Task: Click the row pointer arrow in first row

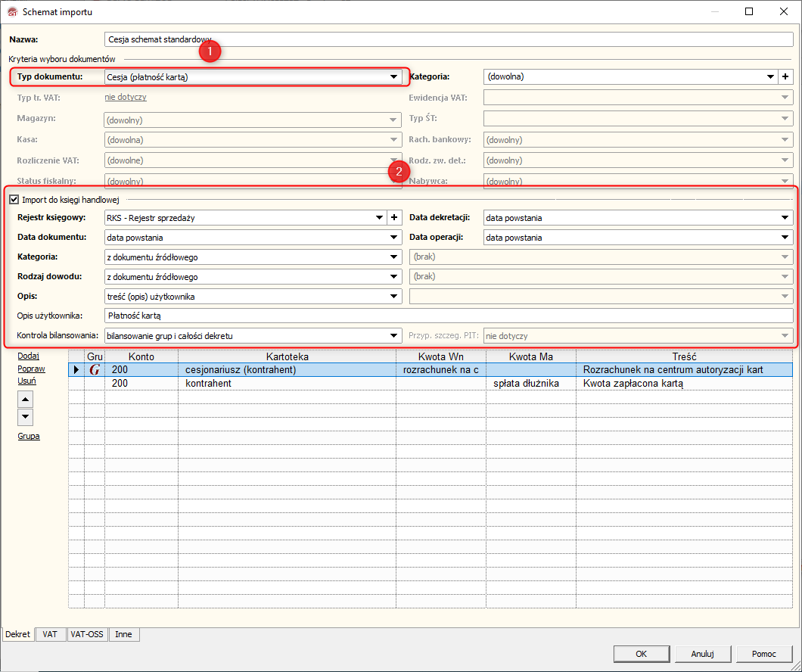Action: pos(76,370)
